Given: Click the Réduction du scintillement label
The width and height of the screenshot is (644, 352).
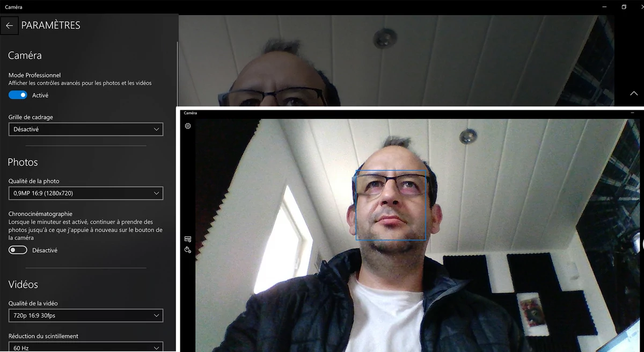Looking at the screenshot, I should 43,336.
